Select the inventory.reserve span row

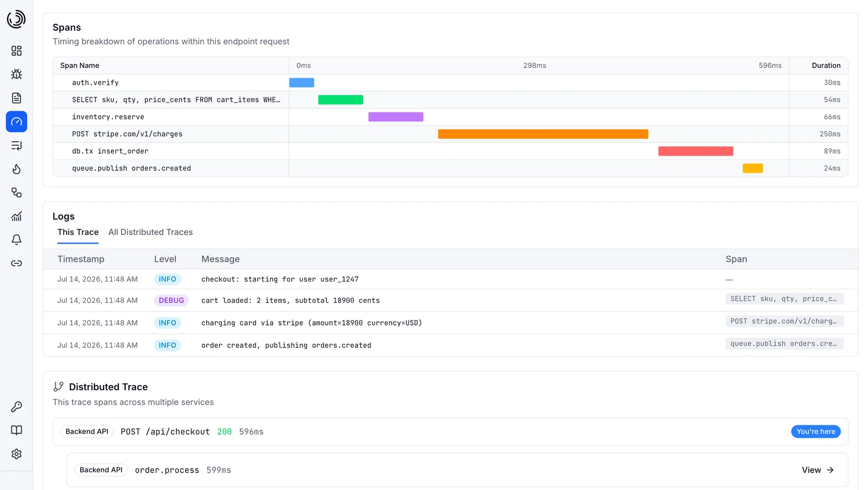click(450, 117)
